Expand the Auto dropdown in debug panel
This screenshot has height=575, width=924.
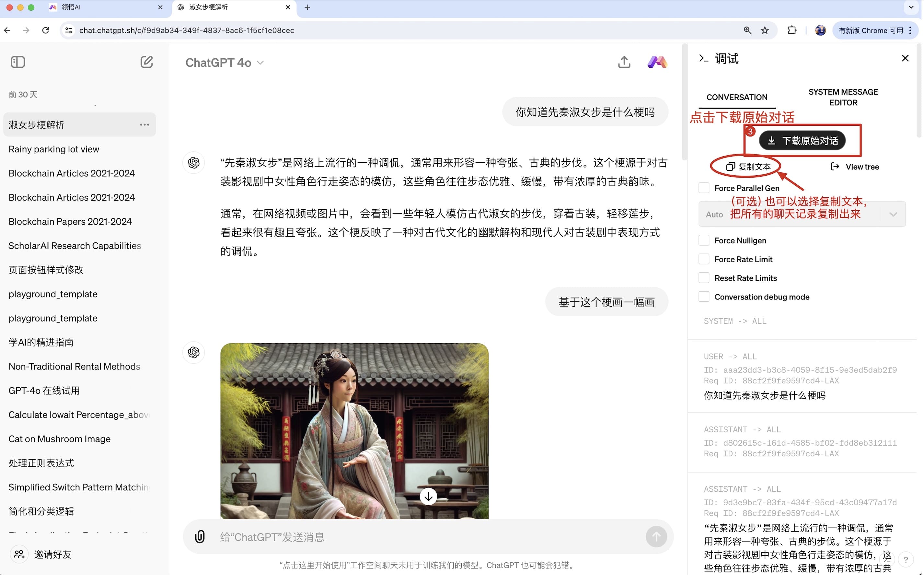pos(893,215)
